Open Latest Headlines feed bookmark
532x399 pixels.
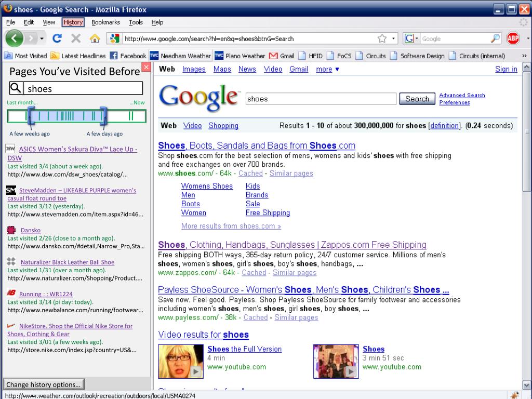[78, 56]
